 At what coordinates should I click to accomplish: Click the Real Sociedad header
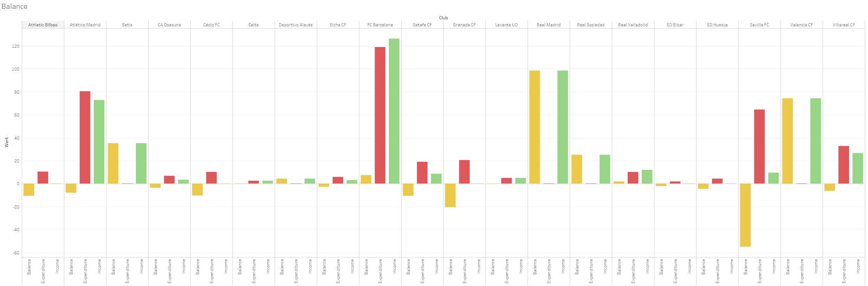(591, 25)
